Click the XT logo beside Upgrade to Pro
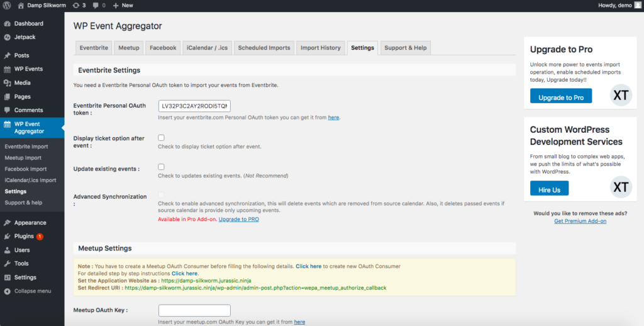The width and height of the screenshot is (644, 326). [x=621, y=96]
